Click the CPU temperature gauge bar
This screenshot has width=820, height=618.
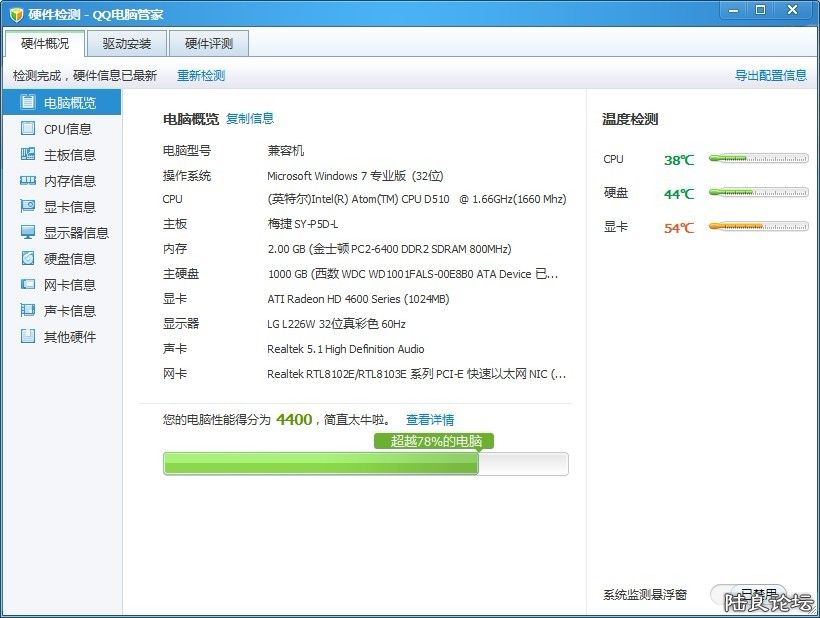pos(758,158)
